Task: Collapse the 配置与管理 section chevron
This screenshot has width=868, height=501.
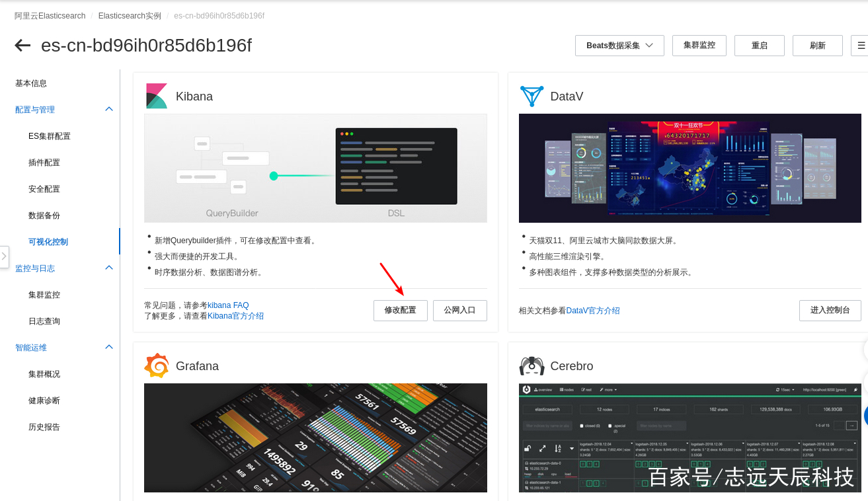Action: pyautogui.click(x=109, y=109)
